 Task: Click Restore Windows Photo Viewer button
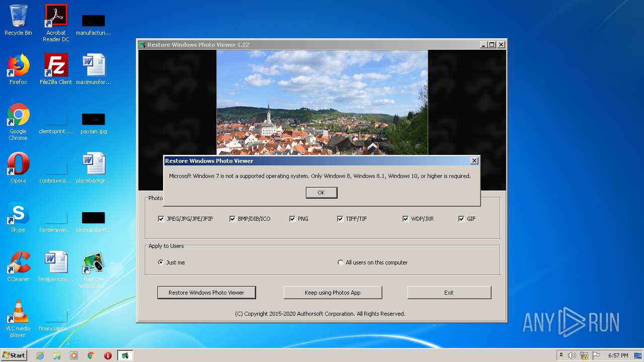tap(206, 293)
